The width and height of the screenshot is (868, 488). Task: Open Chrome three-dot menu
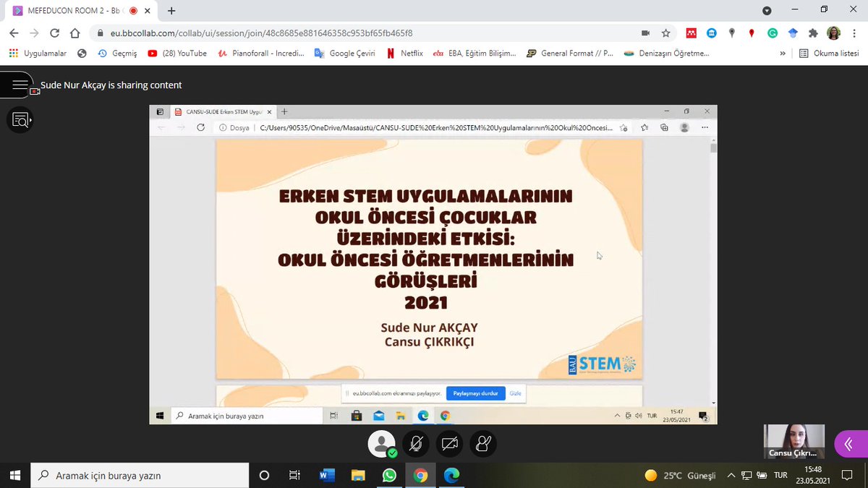[854, 33]
